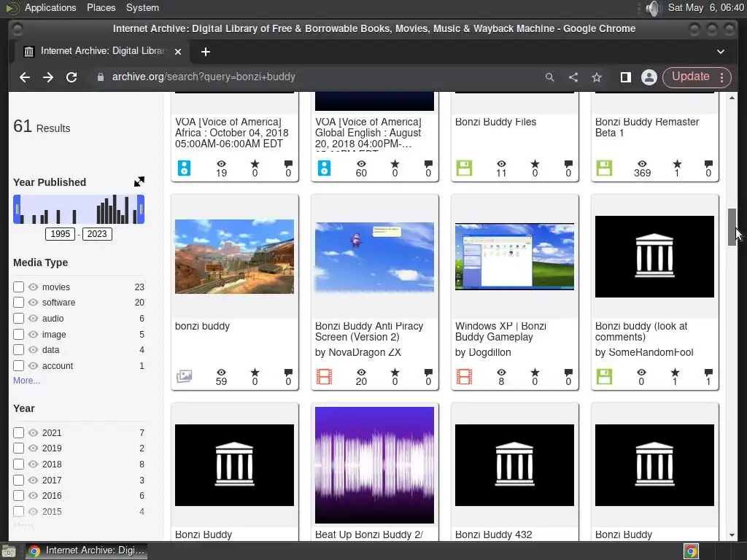Share this page via toolbar icon
747x560 pixels.
pyautogui.click(x=573, y=77)
